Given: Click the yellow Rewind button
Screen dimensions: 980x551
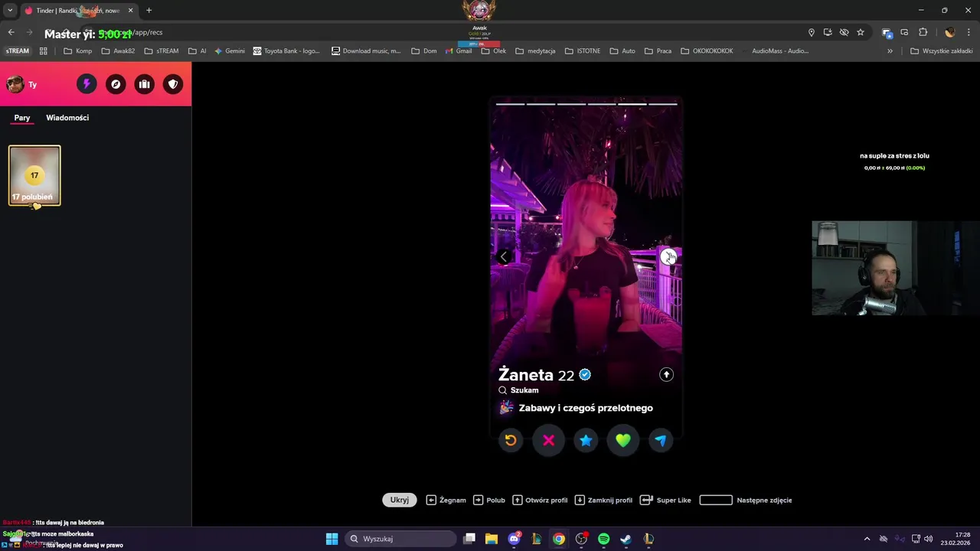Looking at the screenshot, I should click(511, 440).
